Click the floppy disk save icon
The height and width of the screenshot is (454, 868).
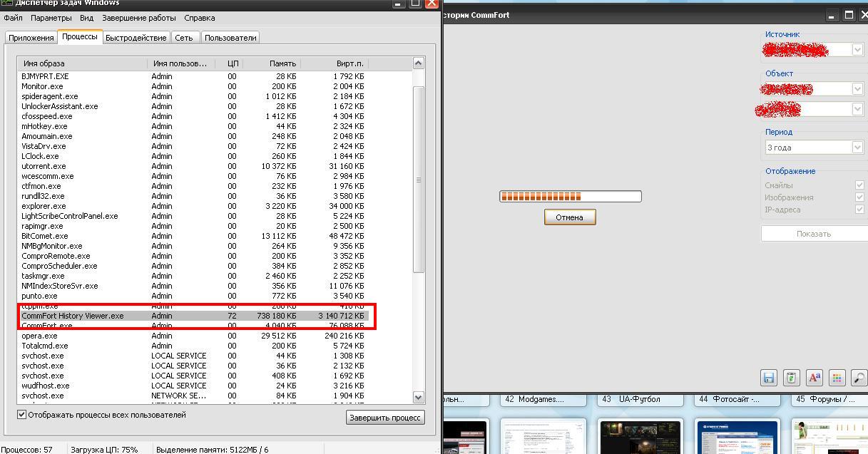768,378
